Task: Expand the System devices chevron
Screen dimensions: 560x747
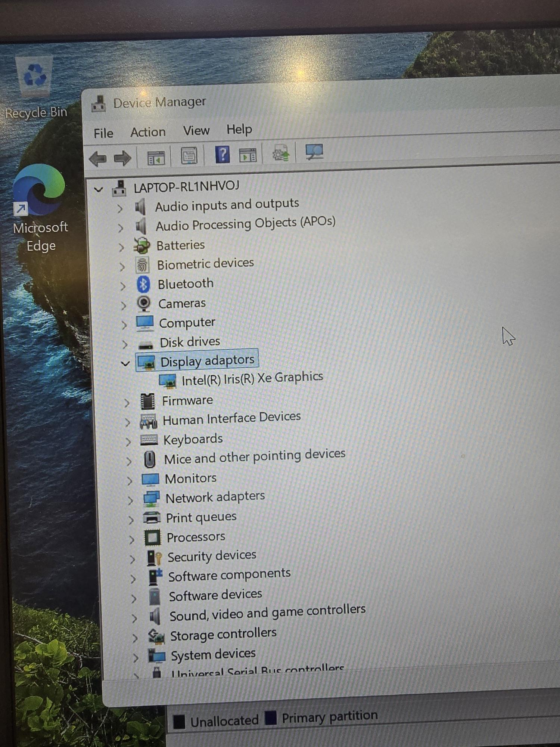Action: point(136,657)
